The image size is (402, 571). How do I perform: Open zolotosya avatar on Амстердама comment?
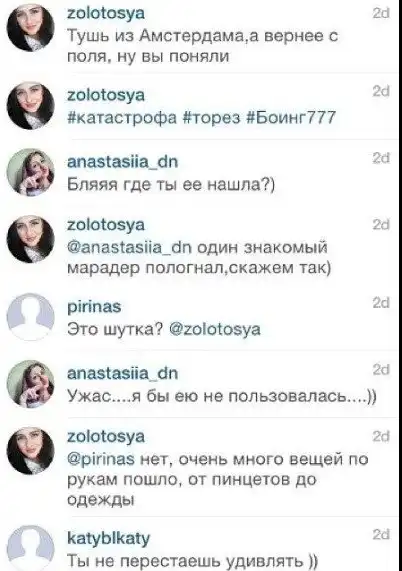pyautogui.click(x=31, y=27)
